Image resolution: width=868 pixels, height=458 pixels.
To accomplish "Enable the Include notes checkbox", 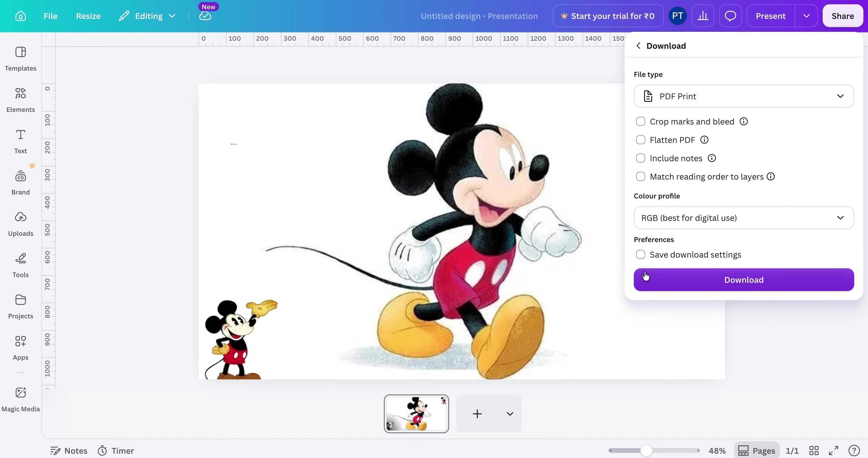I will coord(640,158).
